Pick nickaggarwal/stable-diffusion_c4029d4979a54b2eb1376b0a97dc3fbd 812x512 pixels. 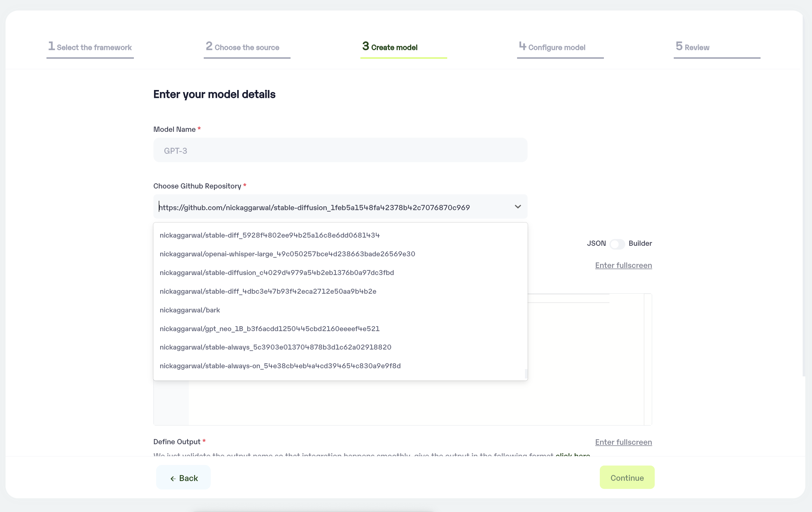click(x=340, y=272)
